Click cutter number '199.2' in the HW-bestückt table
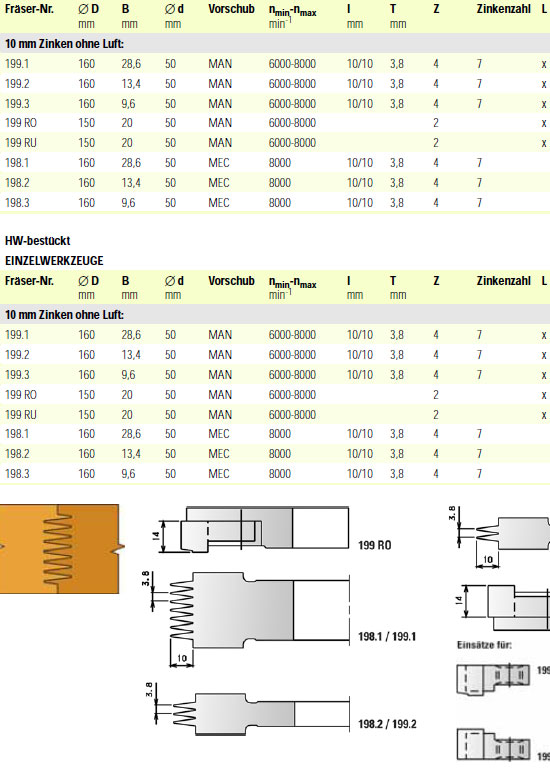This screenshot has height=773, width=550. (17, 354)
